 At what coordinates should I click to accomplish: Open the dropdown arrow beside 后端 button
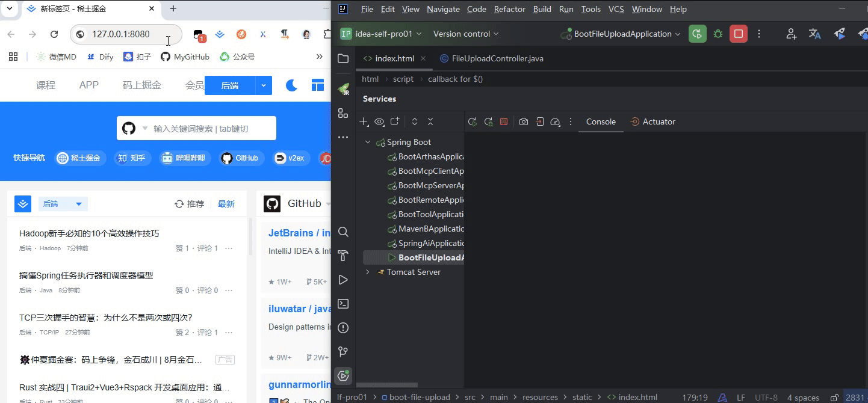[264, 85]
